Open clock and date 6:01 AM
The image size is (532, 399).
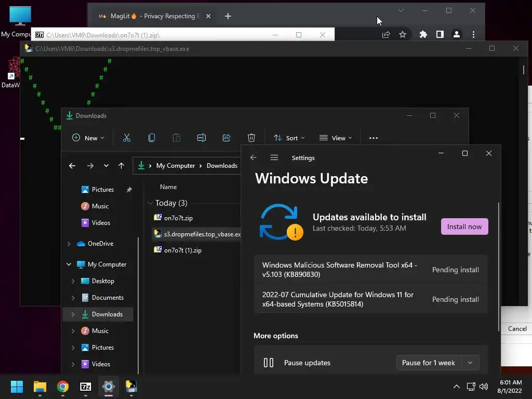[x=510, y=387]
